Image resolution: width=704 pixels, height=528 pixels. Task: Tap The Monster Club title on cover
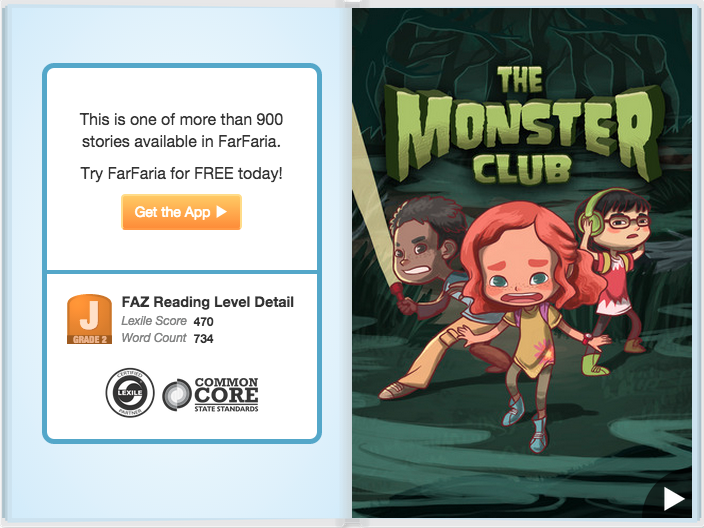pos(522,127)
